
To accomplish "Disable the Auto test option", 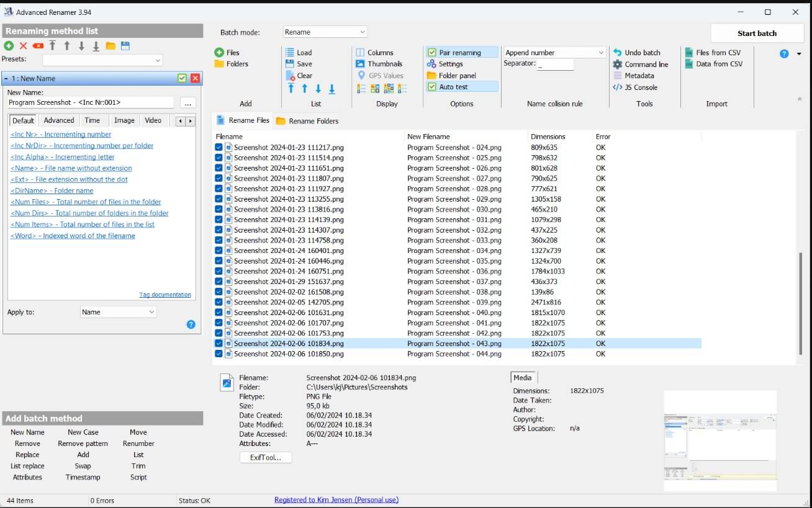I will point(432,87).
